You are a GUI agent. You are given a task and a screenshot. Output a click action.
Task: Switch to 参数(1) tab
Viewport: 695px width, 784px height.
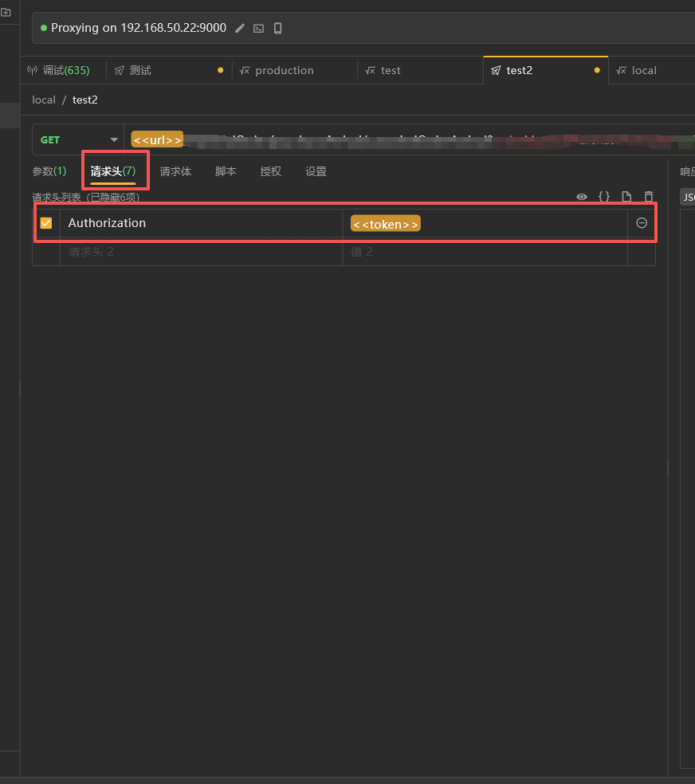[x=49, y=171]
